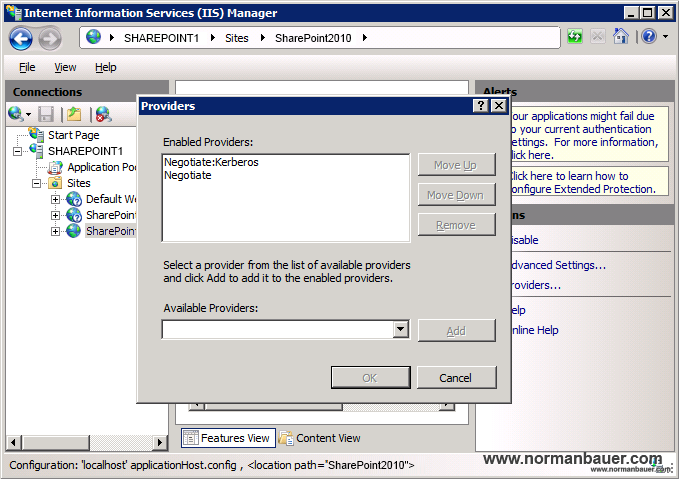Open Application Pools in the tree

(102, 167)
